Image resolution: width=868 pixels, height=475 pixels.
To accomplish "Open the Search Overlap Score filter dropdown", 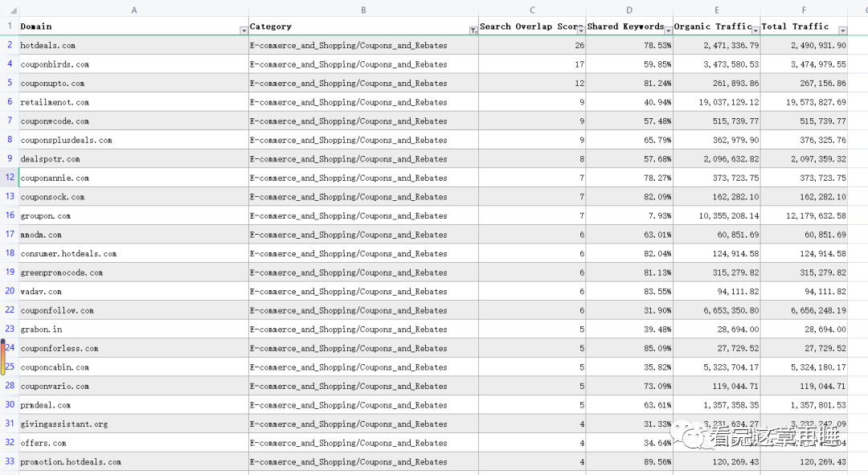I will point(581,31).
